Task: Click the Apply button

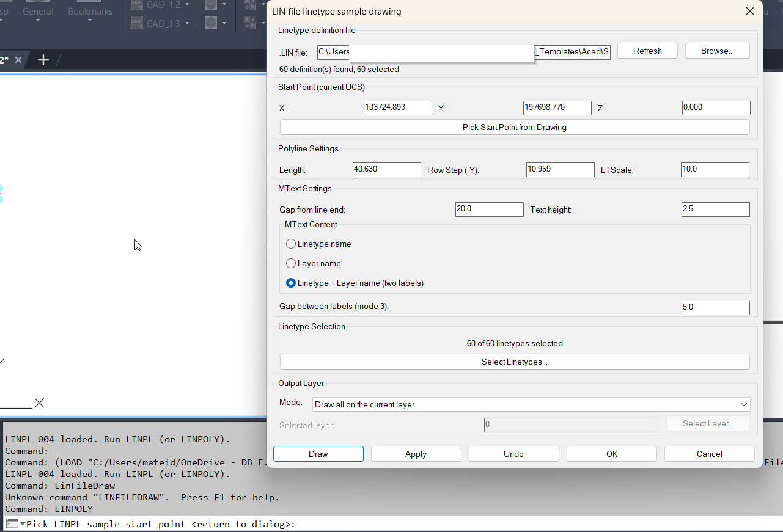Action: click(416, 454)
